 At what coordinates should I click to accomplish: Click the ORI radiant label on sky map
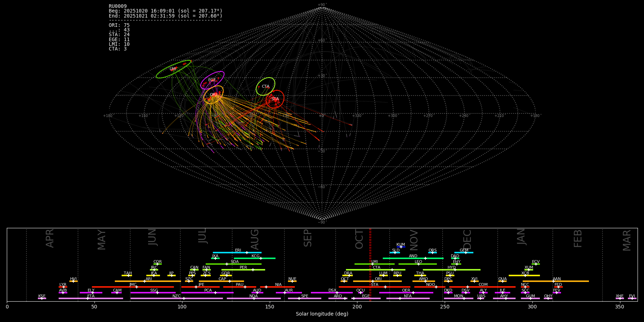pos(213,95)
